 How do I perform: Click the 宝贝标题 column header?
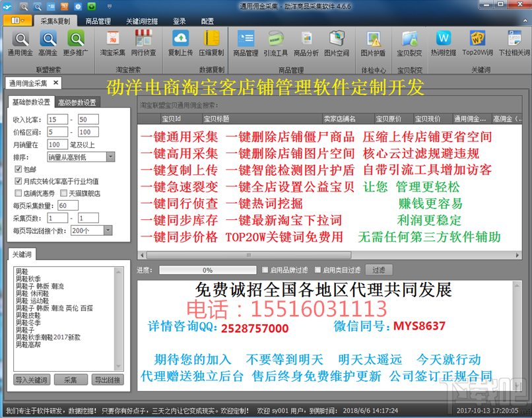tap(261, 119)
